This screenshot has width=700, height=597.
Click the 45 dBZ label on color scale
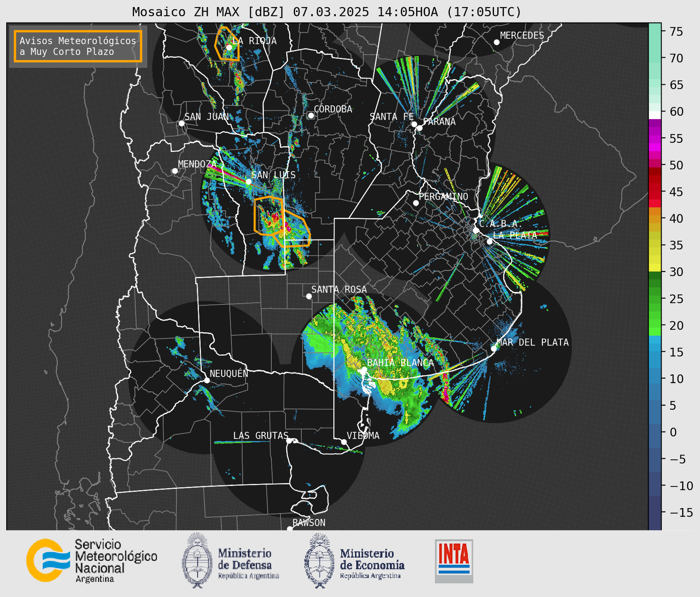point(676,192)
